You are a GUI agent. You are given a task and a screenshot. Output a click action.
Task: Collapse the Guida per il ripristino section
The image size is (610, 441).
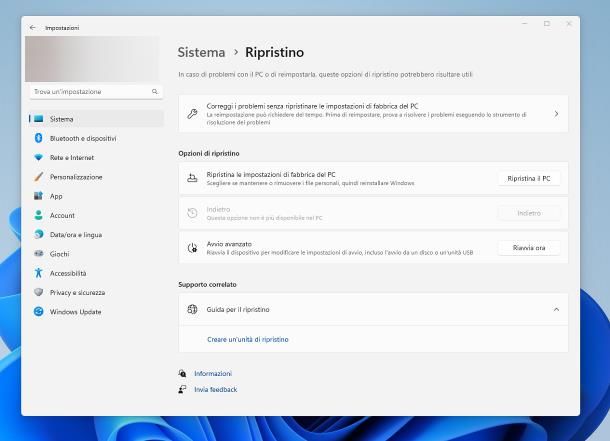[x=556, y=310]
